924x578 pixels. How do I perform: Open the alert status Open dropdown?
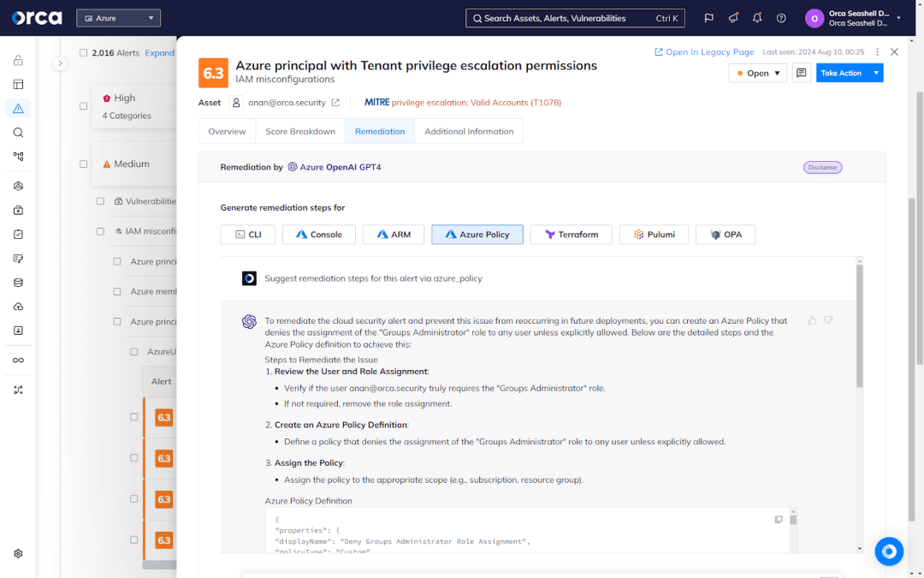tap(758, 73)
